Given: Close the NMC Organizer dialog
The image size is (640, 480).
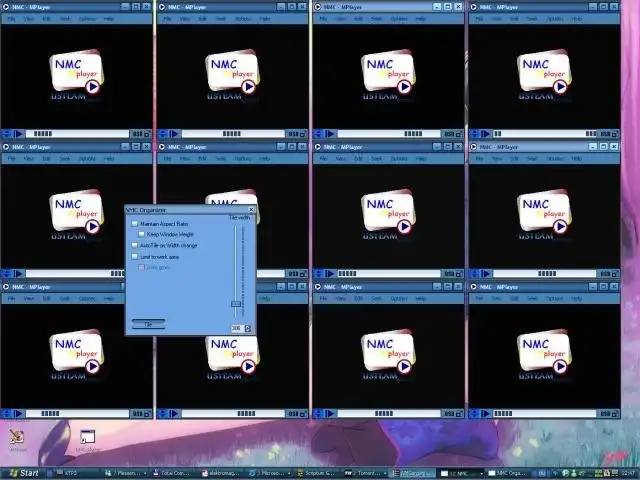Looking at the screenshot, I should 251,210.
